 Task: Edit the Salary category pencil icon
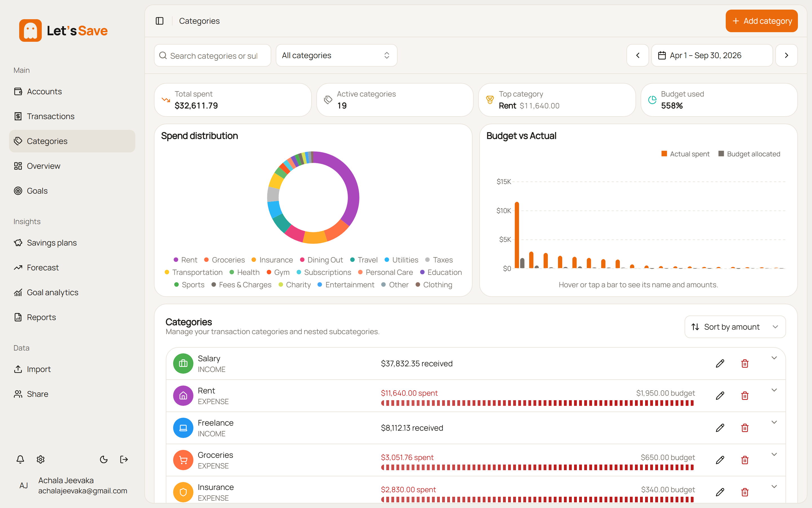click(720, 364)
